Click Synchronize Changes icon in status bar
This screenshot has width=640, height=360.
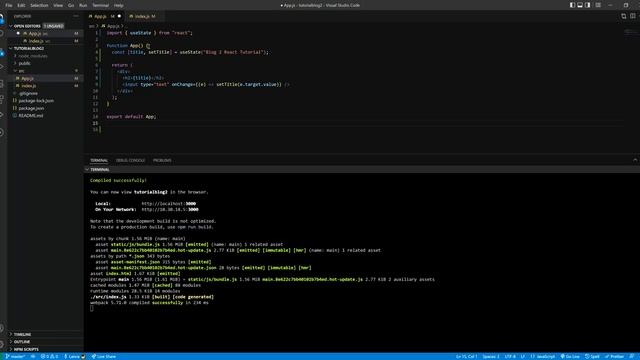(x=33, y=356)
